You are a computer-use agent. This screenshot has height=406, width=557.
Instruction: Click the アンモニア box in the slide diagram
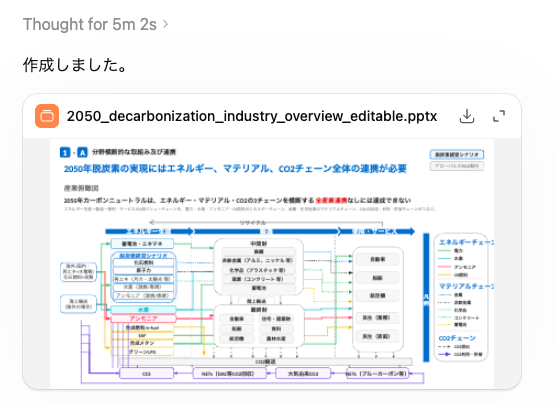[x=143, y=318]
